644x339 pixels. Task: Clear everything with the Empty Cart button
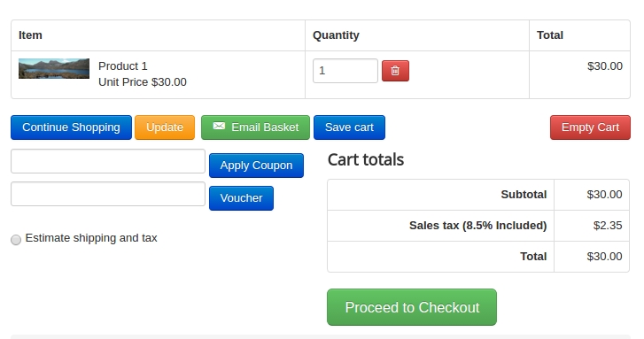[590, 127]
